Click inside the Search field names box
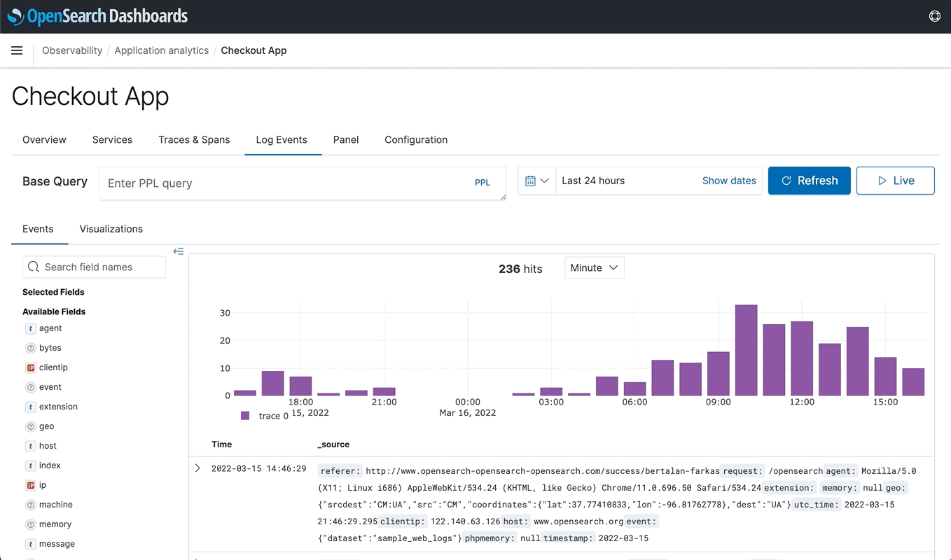 (94, 267)
